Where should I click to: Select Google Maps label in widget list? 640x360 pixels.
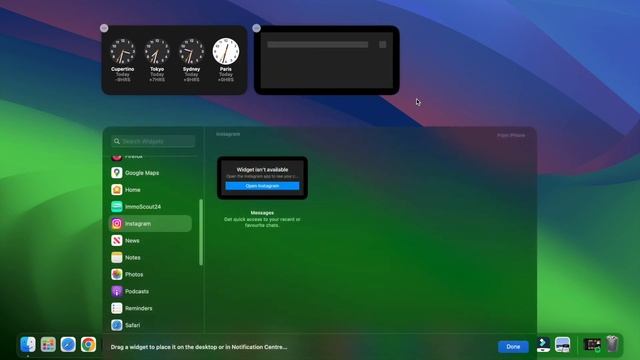[x=142, y=173]
